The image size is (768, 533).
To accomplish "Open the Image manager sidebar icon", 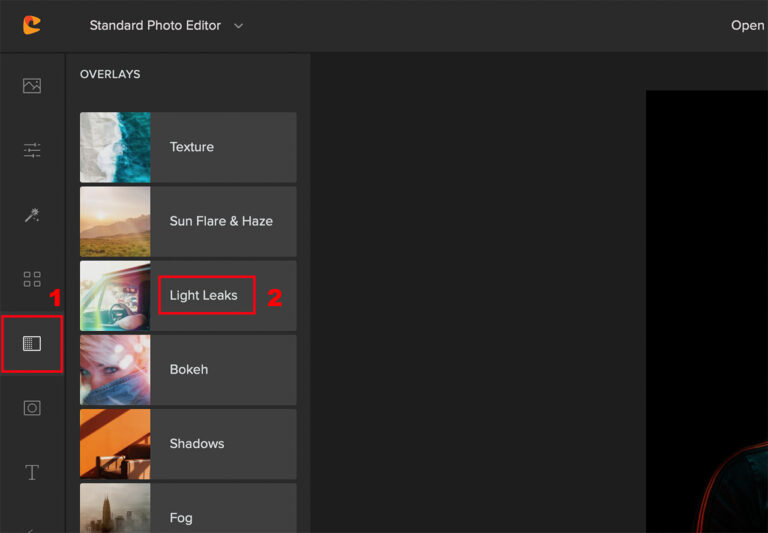I will (32, 86).
